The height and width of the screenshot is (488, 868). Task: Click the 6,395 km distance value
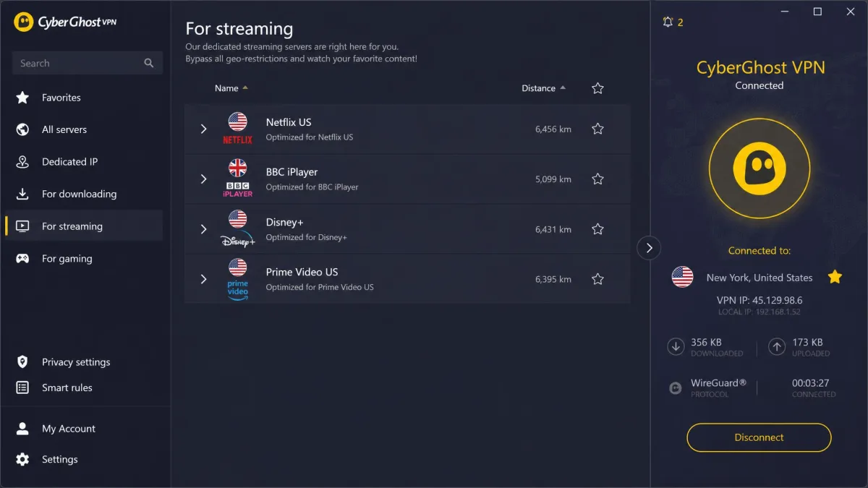coord(553,278)
